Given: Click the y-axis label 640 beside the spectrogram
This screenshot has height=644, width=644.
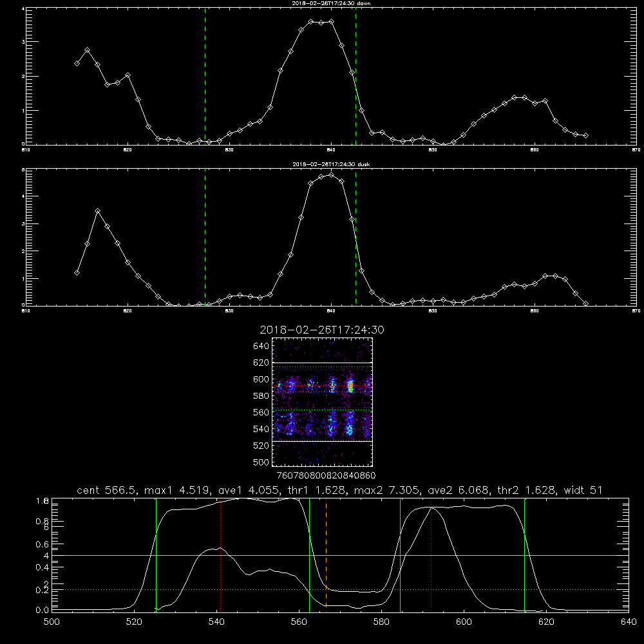Looking at the screenshot, I should (261, 346).
